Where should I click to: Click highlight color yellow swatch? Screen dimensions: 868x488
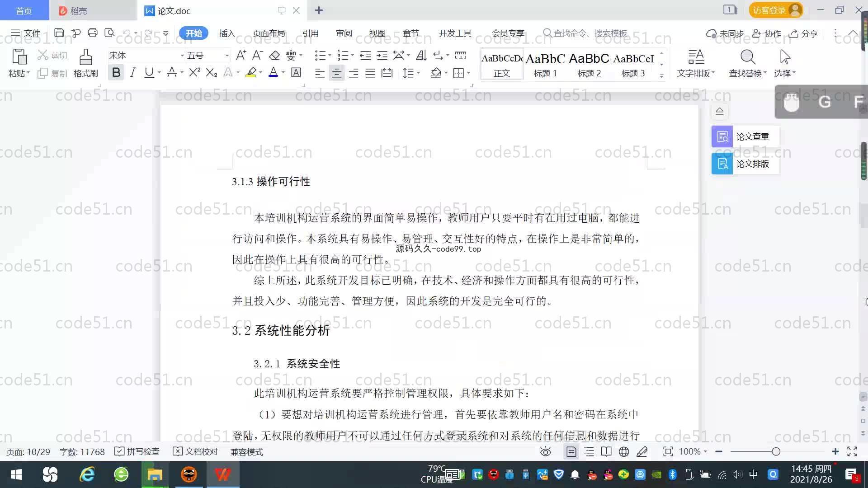(x=251, y=73)
